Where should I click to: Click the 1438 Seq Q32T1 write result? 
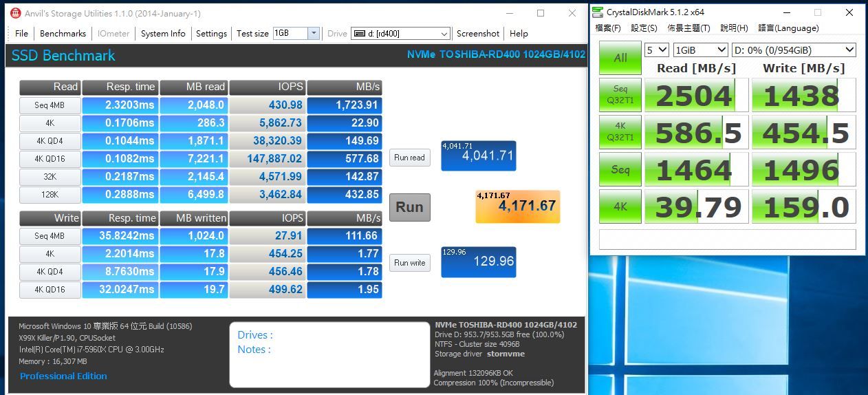pyautogui.click(x=803, y=95)
